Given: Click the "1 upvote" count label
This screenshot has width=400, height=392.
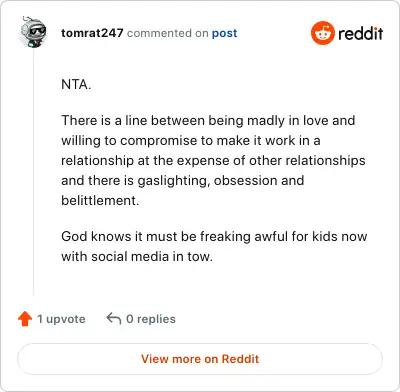Looking at the screenshot, I should point(61,319).
